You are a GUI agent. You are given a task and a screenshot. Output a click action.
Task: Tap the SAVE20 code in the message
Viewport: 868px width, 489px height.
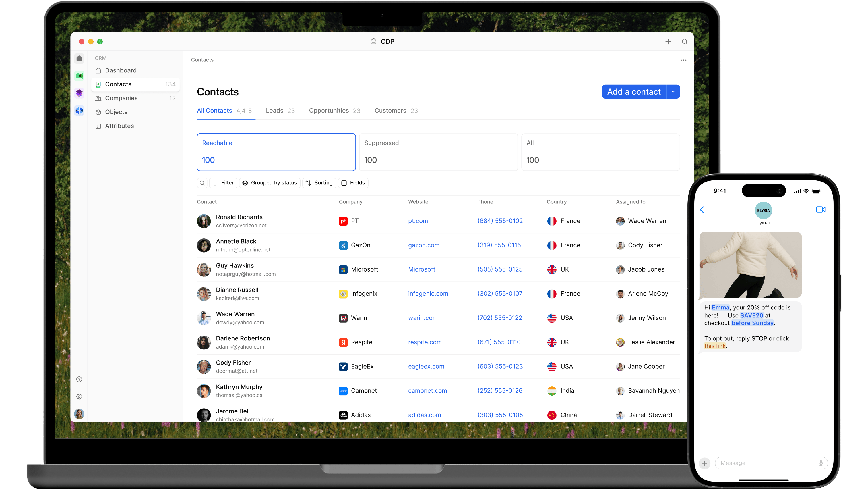751,316
